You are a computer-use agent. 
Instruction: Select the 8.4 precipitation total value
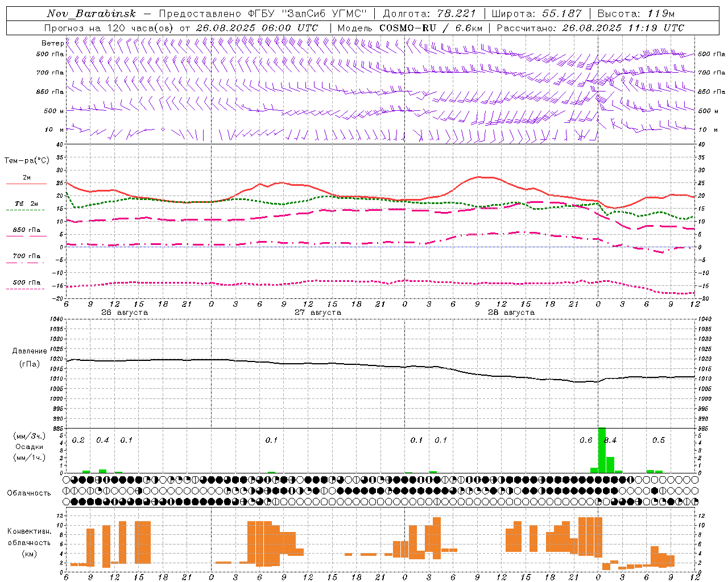(x=610, y=440)
